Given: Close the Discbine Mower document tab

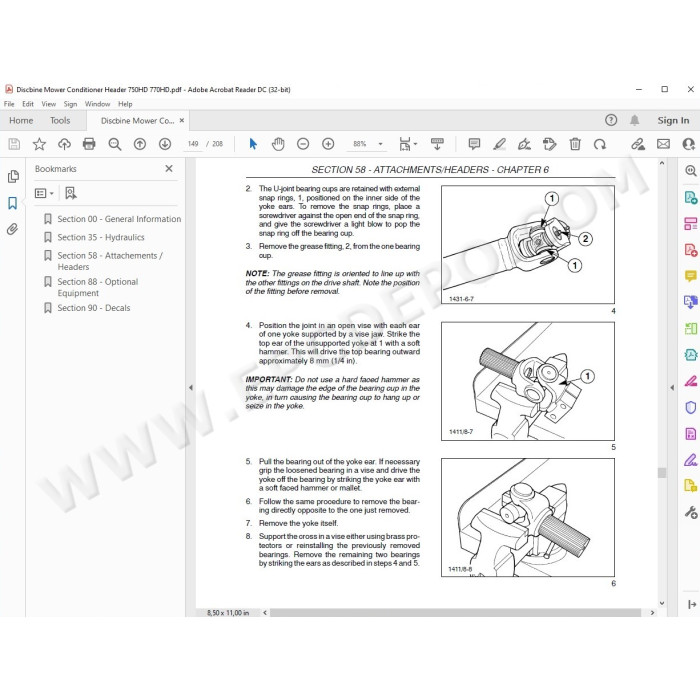Looking at the screenshot, I should point(182,120).
